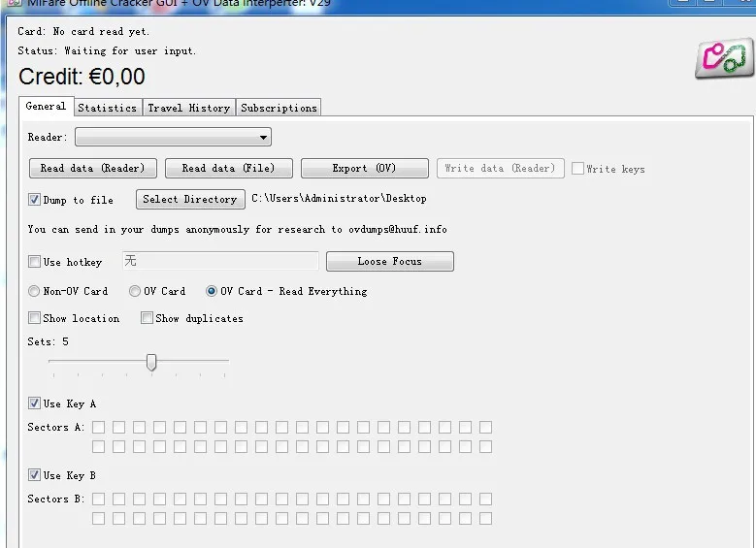Image resolution: width=756 pixels, height=548 pixels.
Task: Click the Select Directory button
Action: 190,199
